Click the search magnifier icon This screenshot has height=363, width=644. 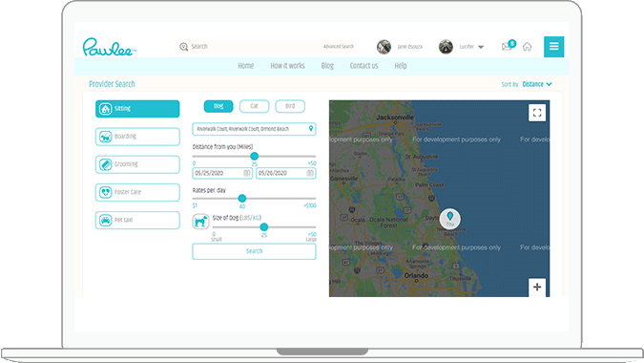(183, 47)
